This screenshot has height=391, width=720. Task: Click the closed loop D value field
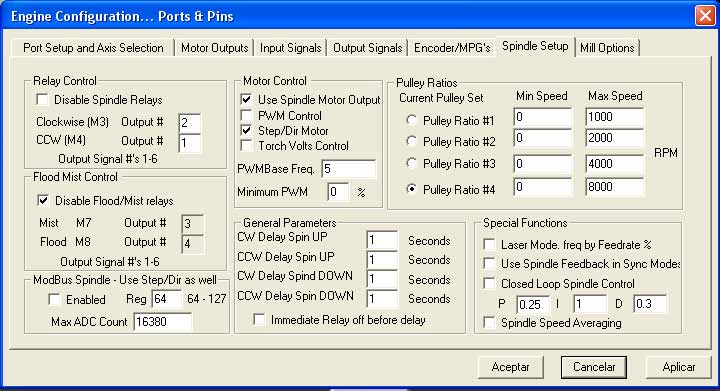[x=650, y=304]
